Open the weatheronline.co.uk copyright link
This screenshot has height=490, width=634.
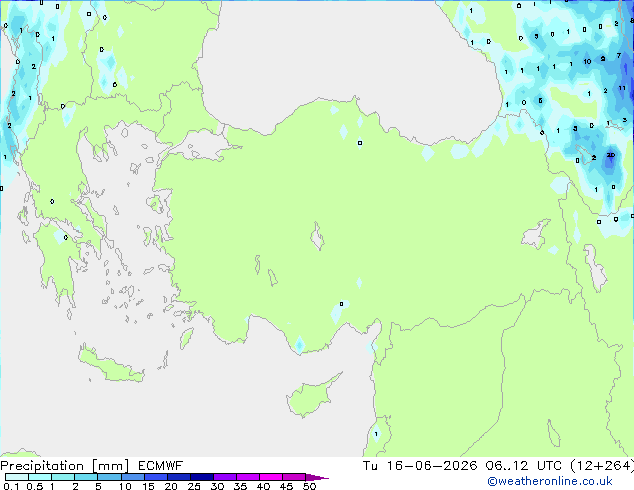click(549, 481)
